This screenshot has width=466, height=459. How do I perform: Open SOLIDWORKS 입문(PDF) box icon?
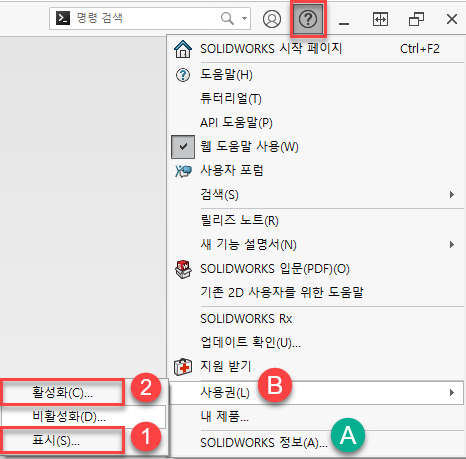(183, 269)
